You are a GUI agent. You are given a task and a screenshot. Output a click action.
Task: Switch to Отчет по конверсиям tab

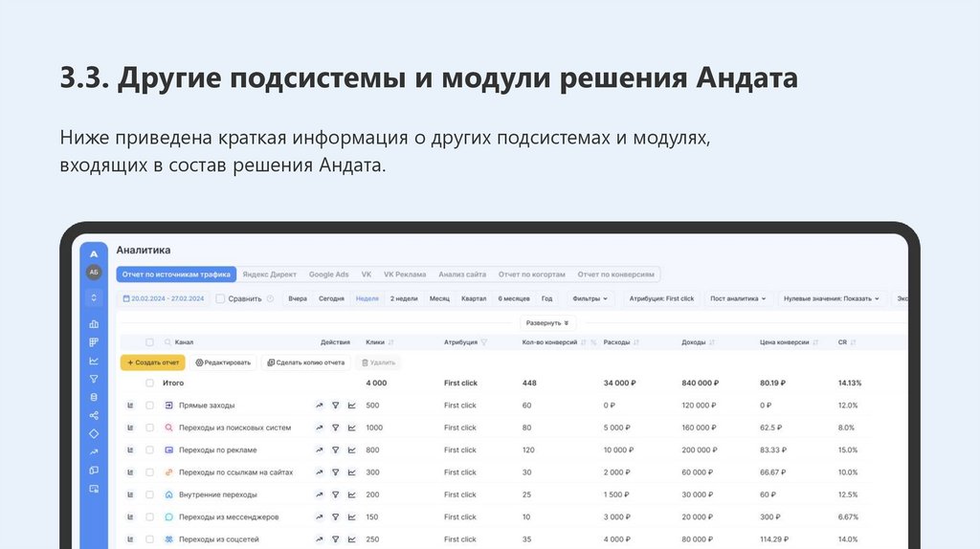[615, 274]
